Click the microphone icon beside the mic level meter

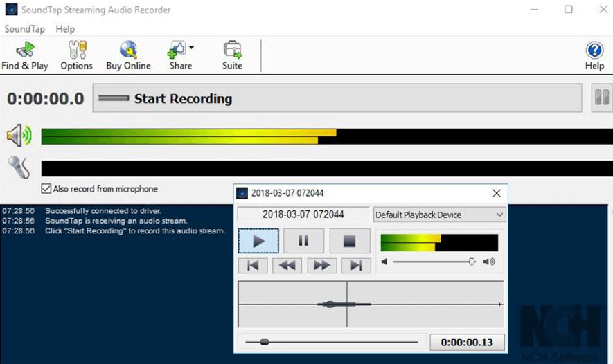(x=19, y=167)
